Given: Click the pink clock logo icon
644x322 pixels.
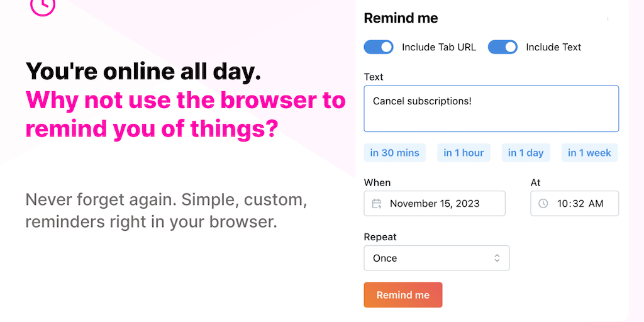Looking at the screenshot, I should point(43,6).
